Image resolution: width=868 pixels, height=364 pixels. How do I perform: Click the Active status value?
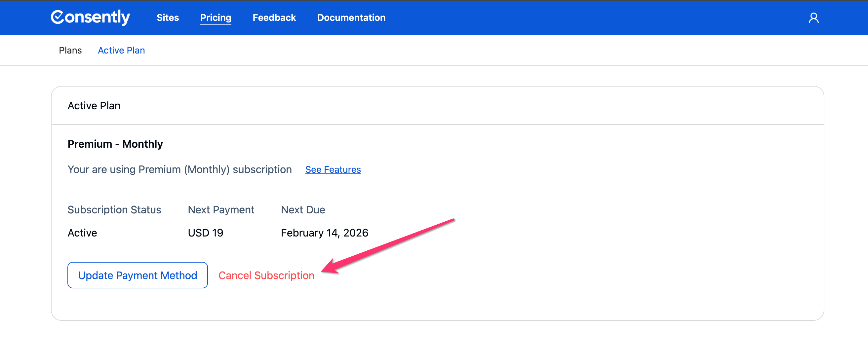pos(82,233)
